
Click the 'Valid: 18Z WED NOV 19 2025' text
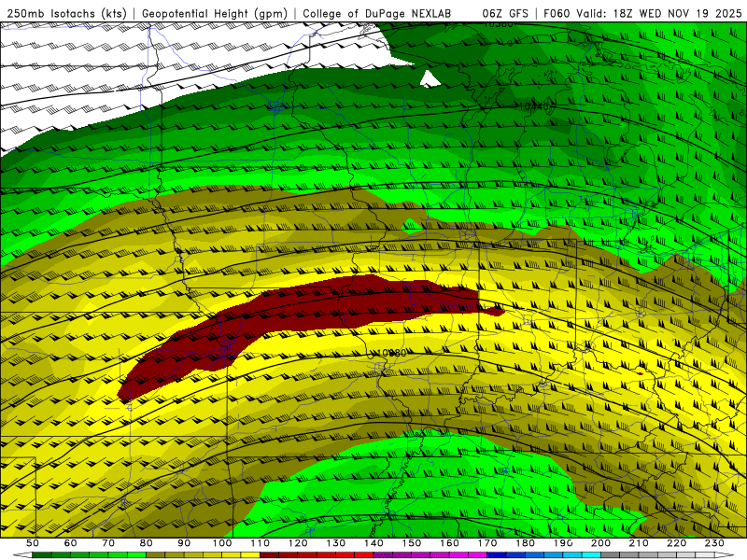point(659,13)
